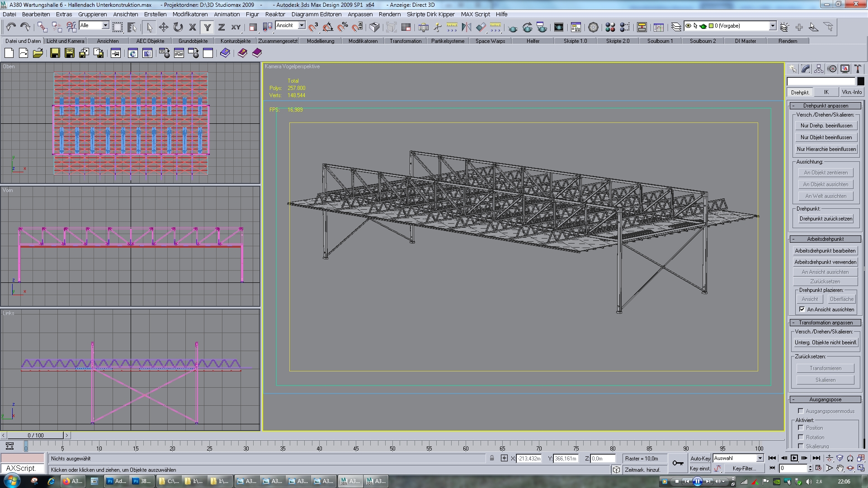Uncheck An Ansicht ausrichten checkbox
Screen dimensions: 868x488
tap(802, 310)
